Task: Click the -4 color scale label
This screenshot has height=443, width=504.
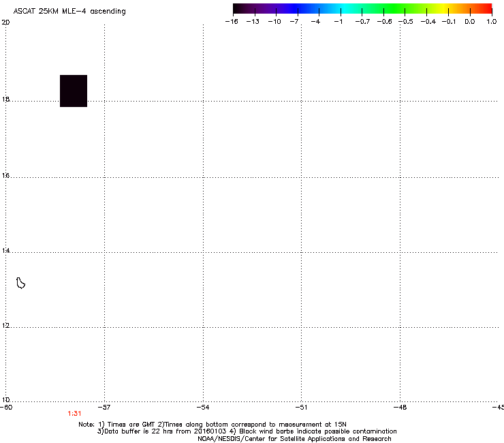Action: click(x=315, y=22)
